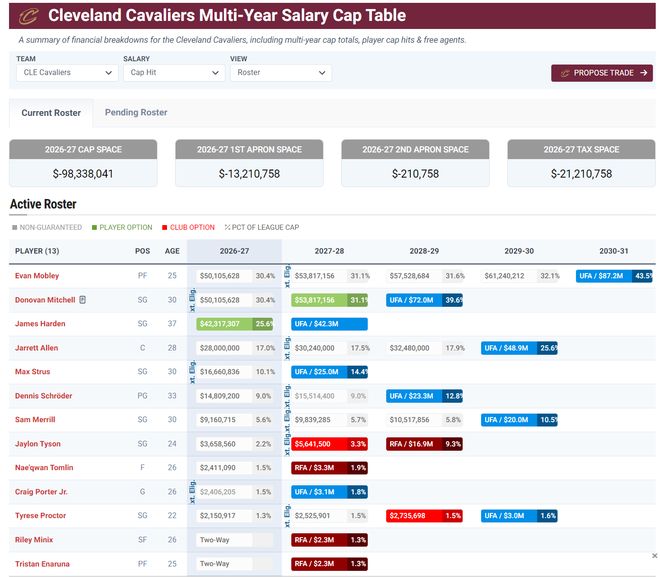Switch to the Pending Roster tab

click(136, 112)
